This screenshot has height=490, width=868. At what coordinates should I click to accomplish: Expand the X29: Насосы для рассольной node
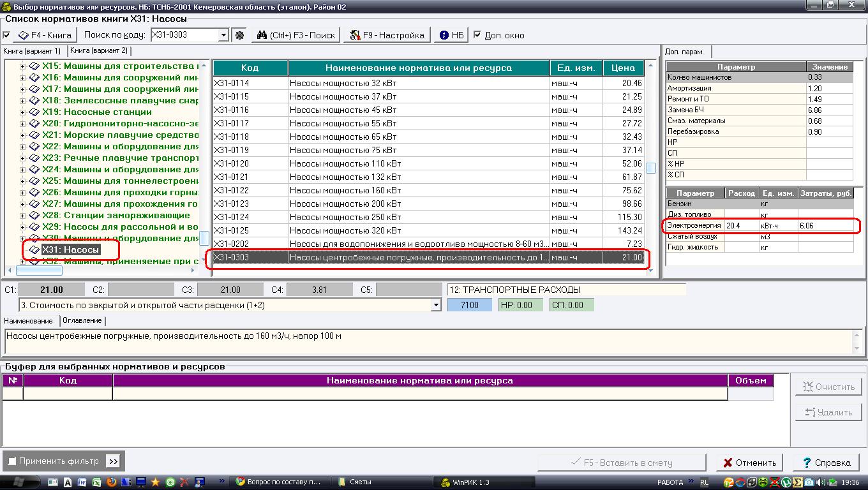click(23, 227)
